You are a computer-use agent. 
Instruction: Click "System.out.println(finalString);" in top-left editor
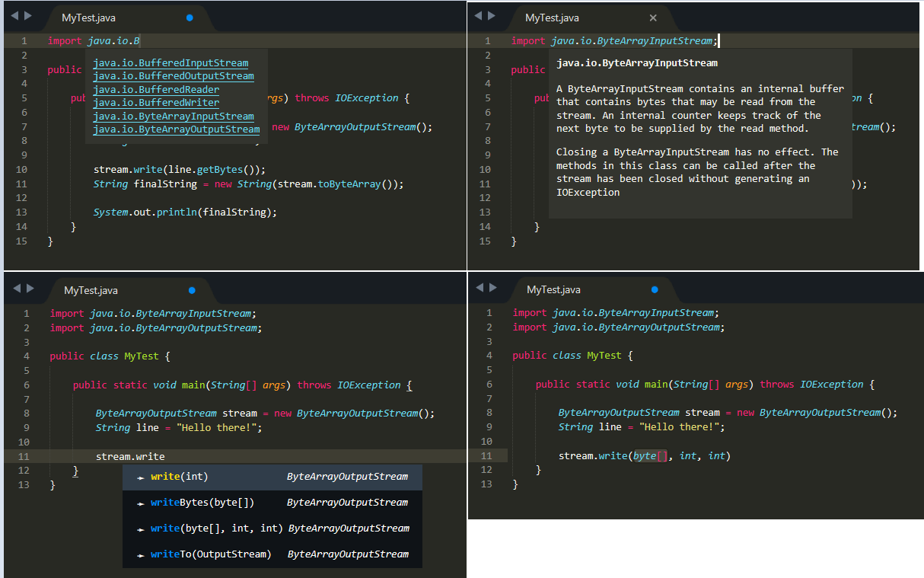pos(185,212)
